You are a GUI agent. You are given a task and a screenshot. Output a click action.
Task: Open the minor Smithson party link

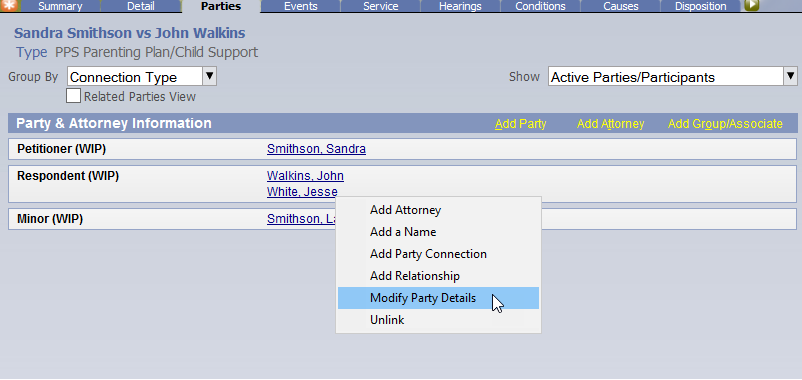pos(301,219)
